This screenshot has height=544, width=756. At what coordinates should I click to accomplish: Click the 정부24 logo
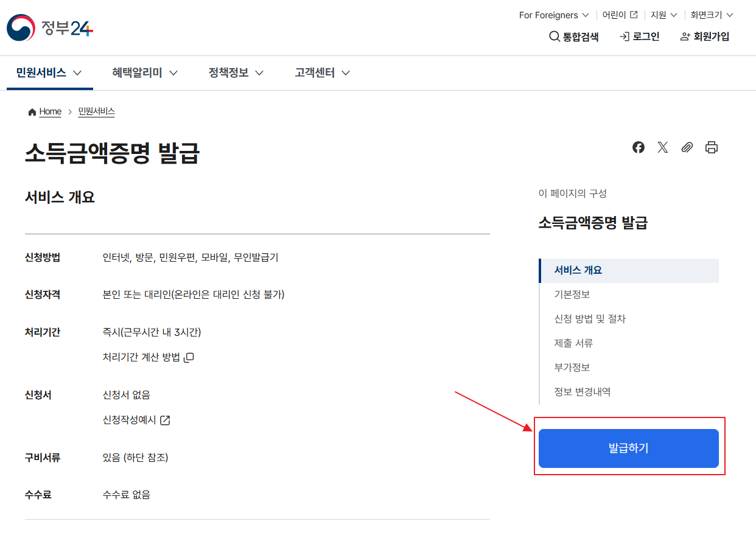click(50, 27)
